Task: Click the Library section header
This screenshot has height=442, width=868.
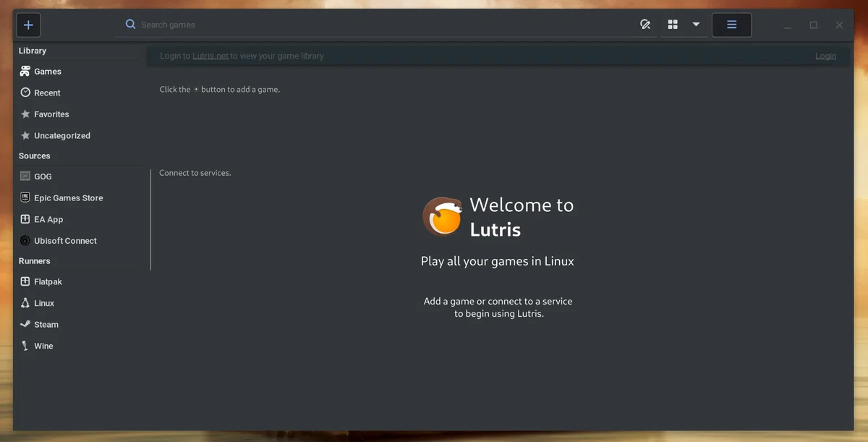Action: [33, 51]
